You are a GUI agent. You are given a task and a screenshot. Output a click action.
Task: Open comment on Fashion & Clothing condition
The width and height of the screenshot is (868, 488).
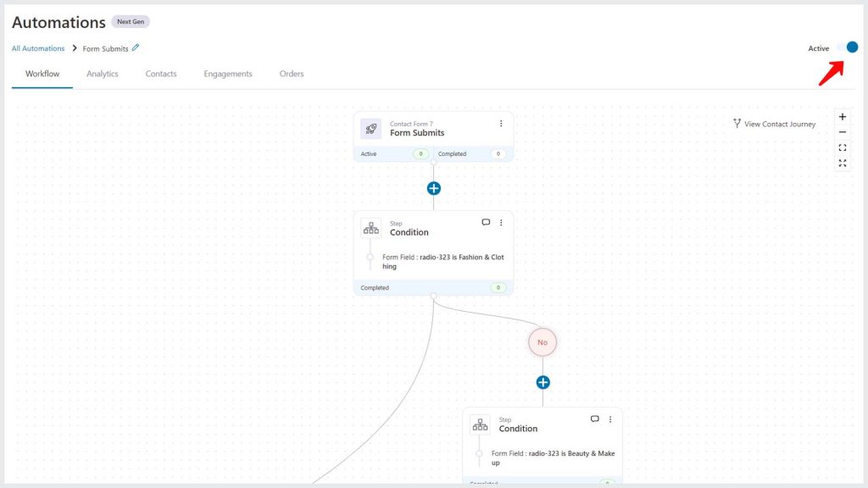point(486,223)
